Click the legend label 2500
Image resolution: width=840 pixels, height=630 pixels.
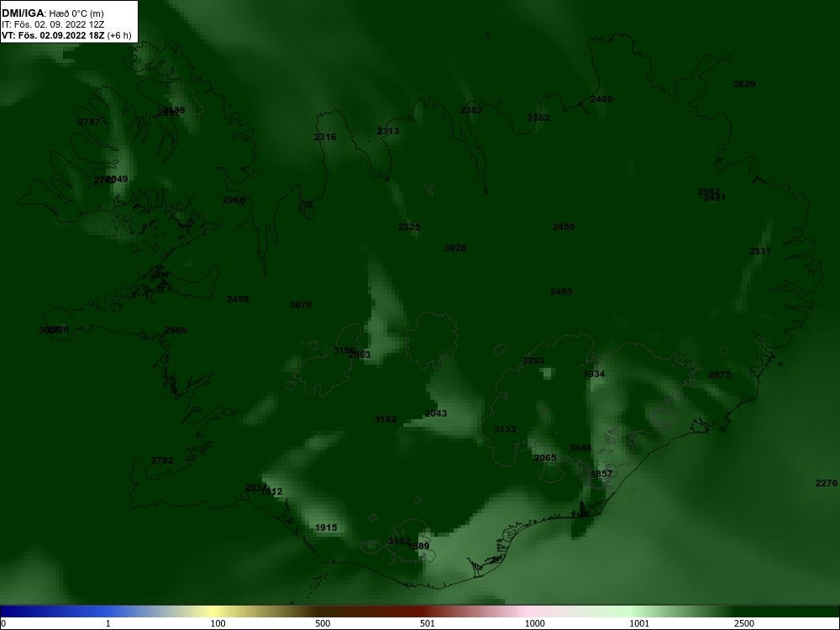pos(744,623)
